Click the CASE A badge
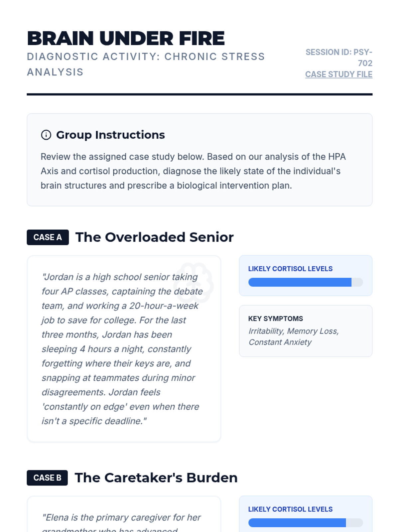Image resolution: width=399 pixels, height=532 pixels. 48,237
